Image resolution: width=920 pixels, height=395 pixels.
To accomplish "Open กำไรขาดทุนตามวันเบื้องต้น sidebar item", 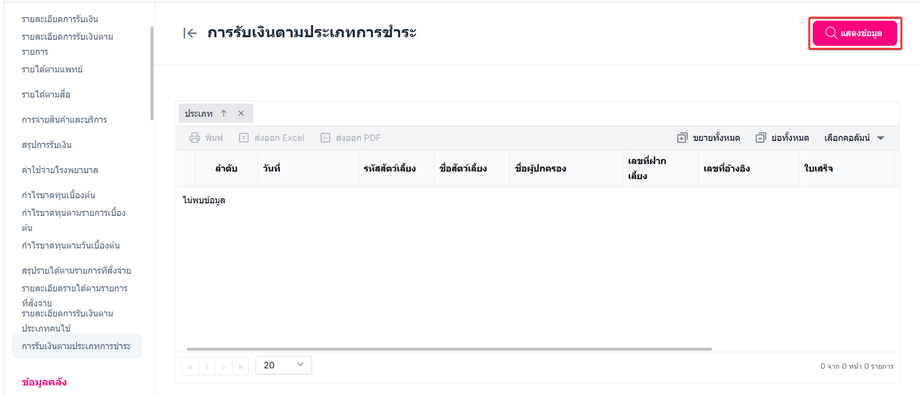I will (70, 245).
